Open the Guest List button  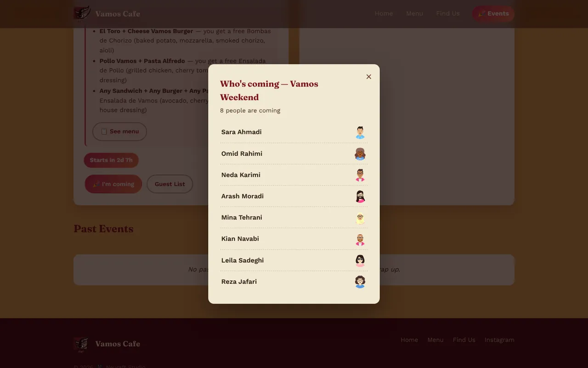coord(170,184)
